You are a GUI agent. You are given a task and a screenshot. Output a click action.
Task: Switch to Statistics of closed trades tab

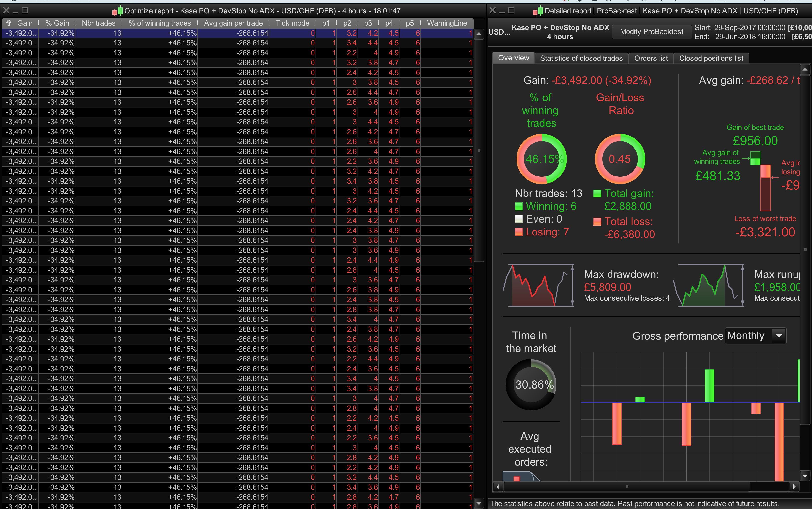(x=581, y=58)
